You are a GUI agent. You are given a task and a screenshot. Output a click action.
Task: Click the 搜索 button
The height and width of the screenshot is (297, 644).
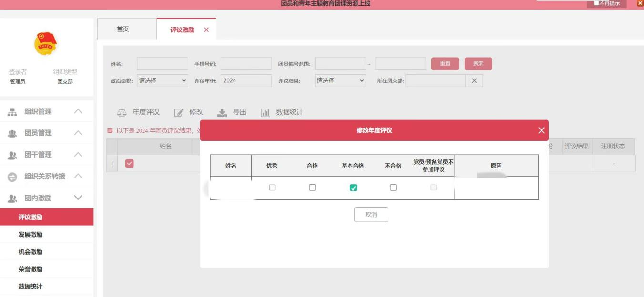coord(478,64)
